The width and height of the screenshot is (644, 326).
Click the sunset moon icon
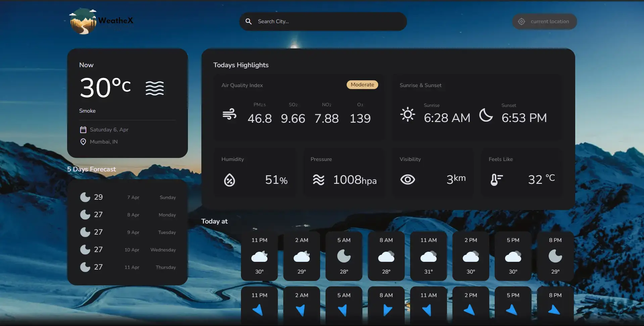click(486, 115)
